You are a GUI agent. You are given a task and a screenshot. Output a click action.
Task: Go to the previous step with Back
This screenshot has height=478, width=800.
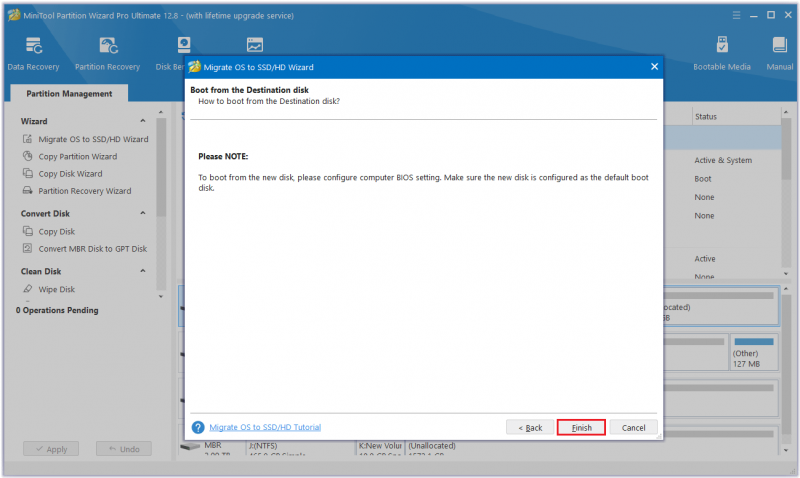(x=530, y=427)
